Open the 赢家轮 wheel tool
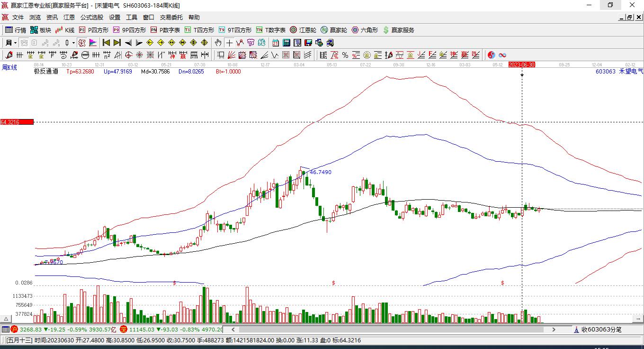This screenshot has width=644, height=349. 334,30
